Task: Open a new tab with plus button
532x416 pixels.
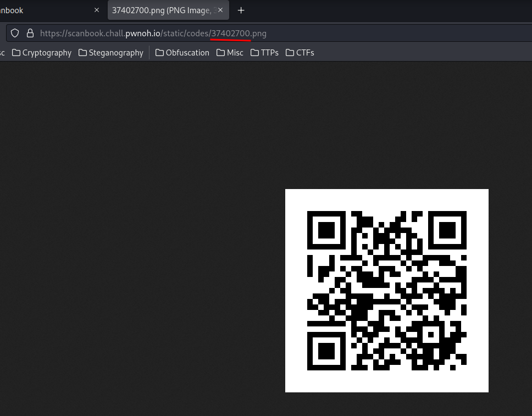Action: pyautogui.click(x=241, y=10)
